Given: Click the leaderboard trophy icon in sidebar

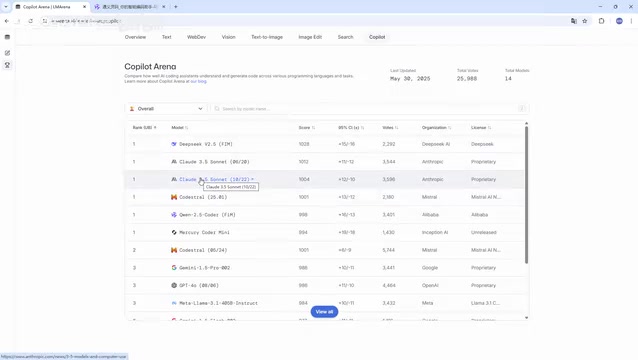Looking at the screenshot, I should [x=7, y=65].
